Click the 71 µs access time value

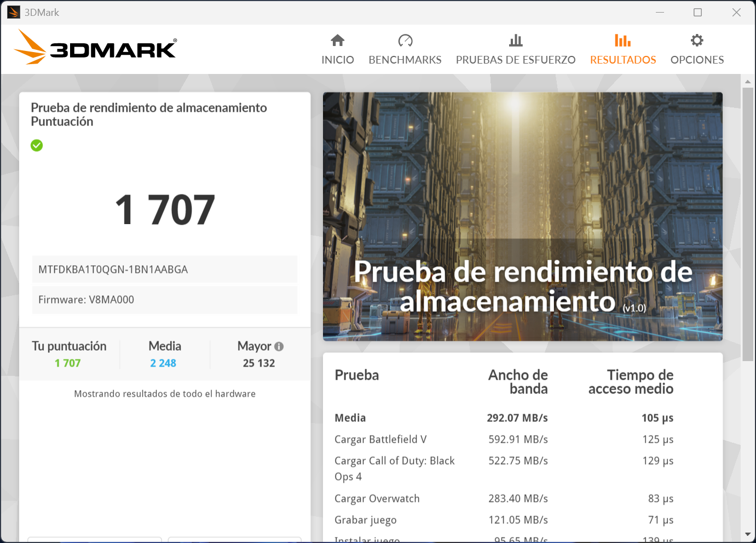pos(661,520)
